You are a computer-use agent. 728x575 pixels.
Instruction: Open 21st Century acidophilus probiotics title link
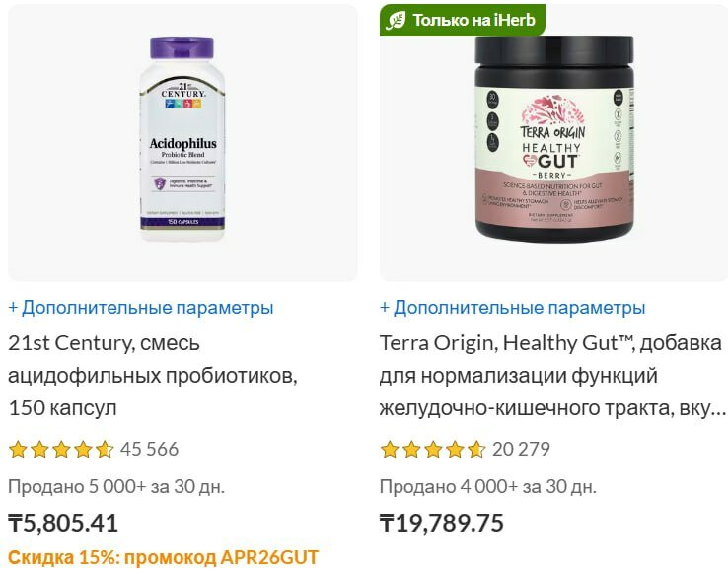coord(153,376)
